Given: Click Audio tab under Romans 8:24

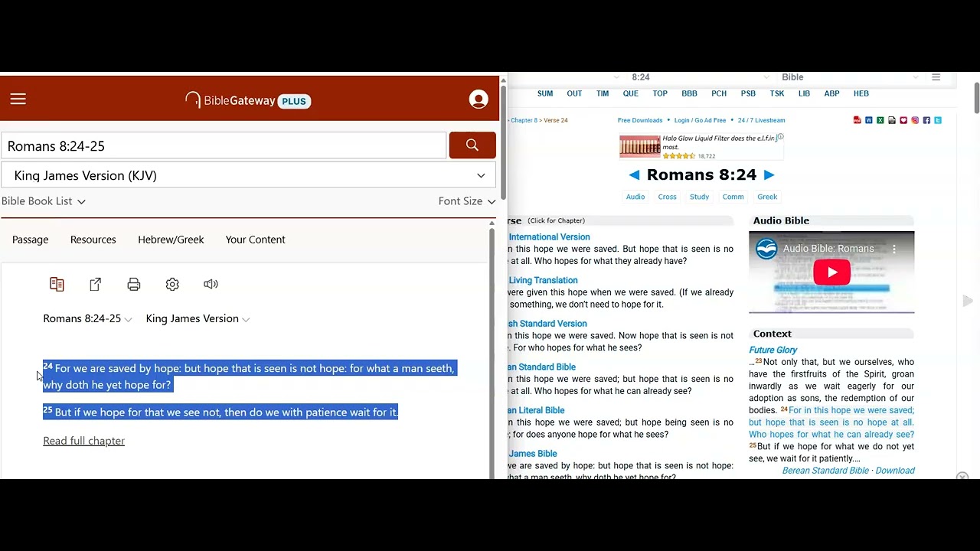Looking at the screenshot, I should pos(635,197).
